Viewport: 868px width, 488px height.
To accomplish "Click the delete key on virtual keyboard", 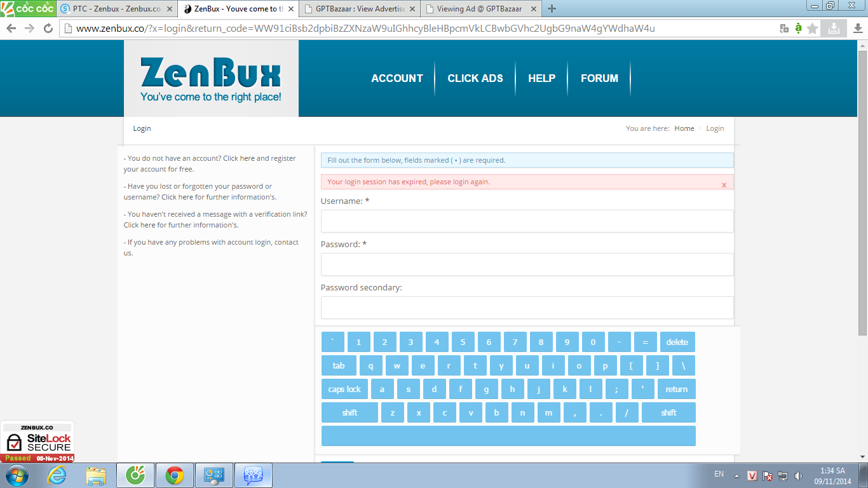I will tap(677, 342).
